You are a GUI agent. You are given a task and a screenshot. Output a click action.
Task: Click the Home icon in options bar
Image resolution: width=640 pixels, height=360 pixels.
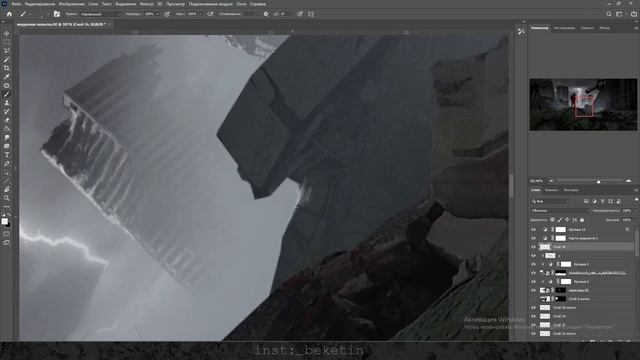(x=9, y=14)
